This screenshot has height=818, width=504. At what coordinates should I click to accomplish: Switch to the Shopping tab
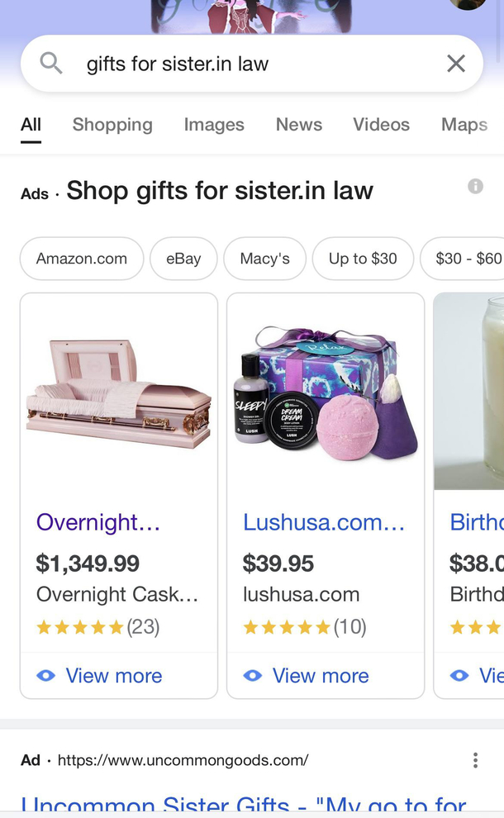(112, 125)
